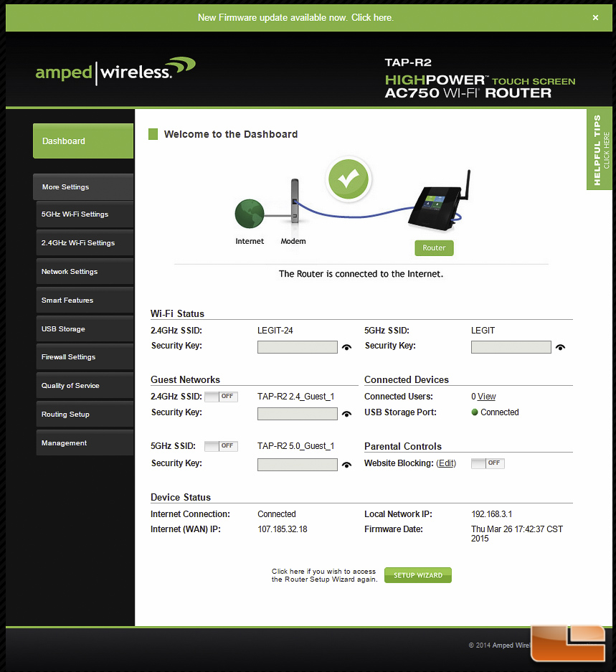Click the Wi-Fi Status section heading

[177, 313]
